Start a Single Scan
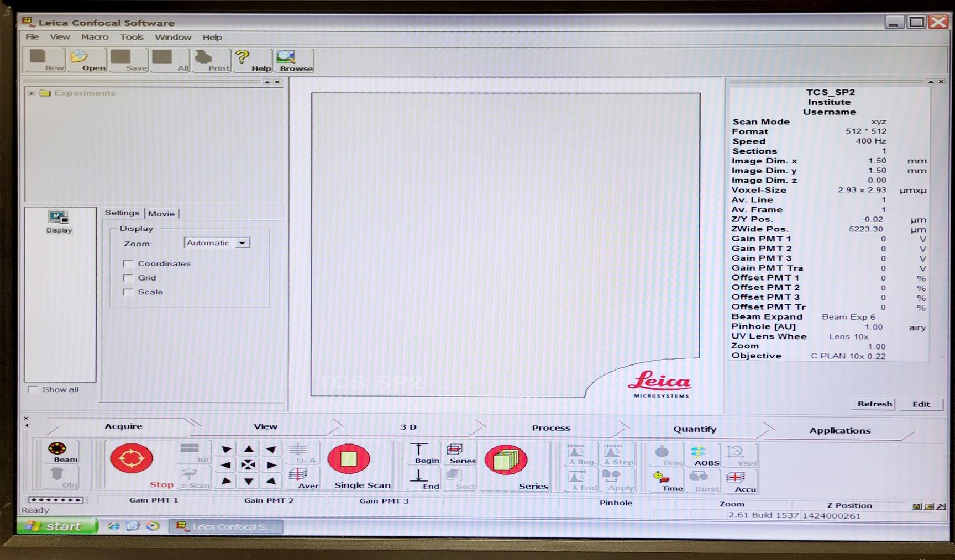The image size is (955, 560). pyautogui.click(x=348, y=458)
